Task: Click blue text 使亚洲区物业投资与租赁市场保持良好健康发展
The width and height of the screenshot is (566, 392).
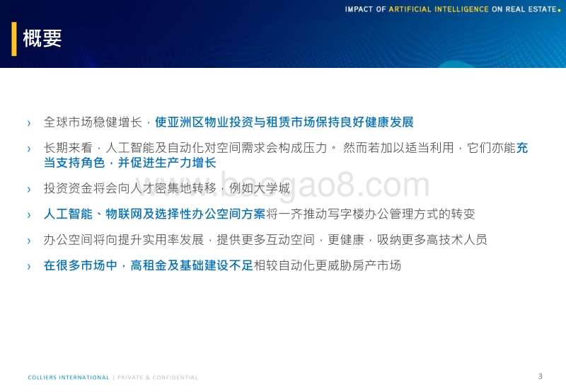Action: pos(284,122)
